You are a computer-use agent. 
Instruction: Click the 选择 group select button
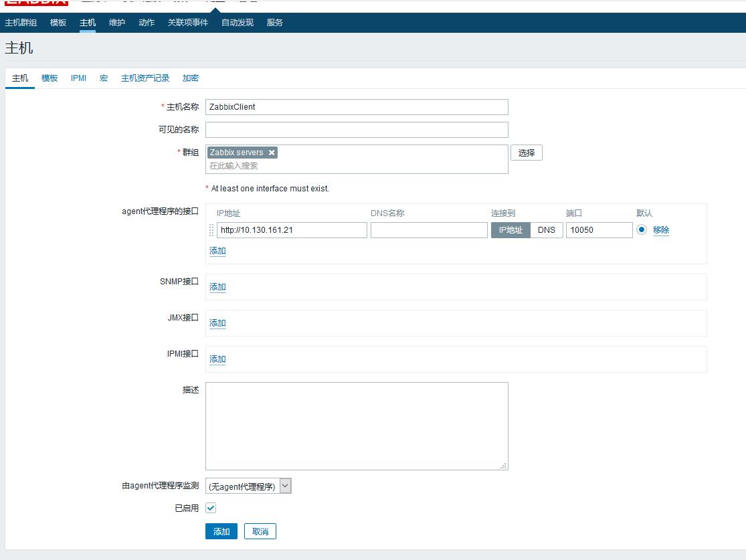[x=526, y=153]
